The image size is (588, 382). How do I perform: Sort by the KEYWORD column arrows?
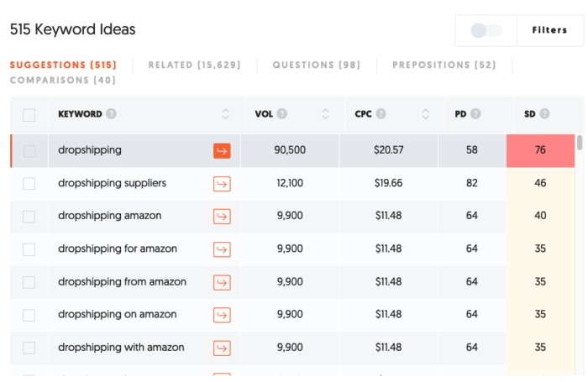tap(225, 113)
